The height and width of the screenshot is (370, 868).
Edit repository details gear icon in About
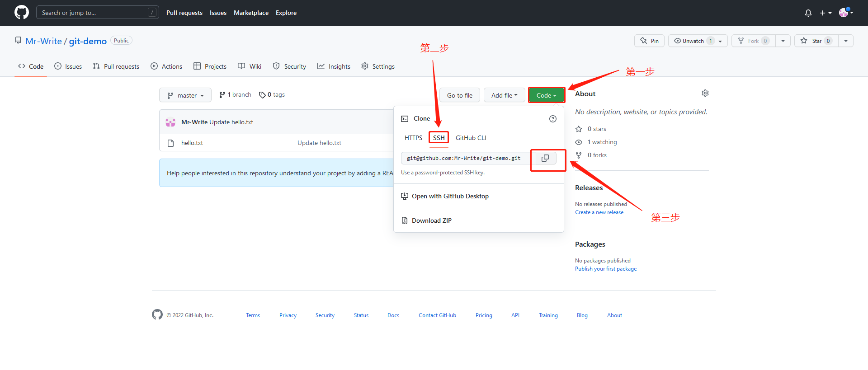[x=705, y=93]
